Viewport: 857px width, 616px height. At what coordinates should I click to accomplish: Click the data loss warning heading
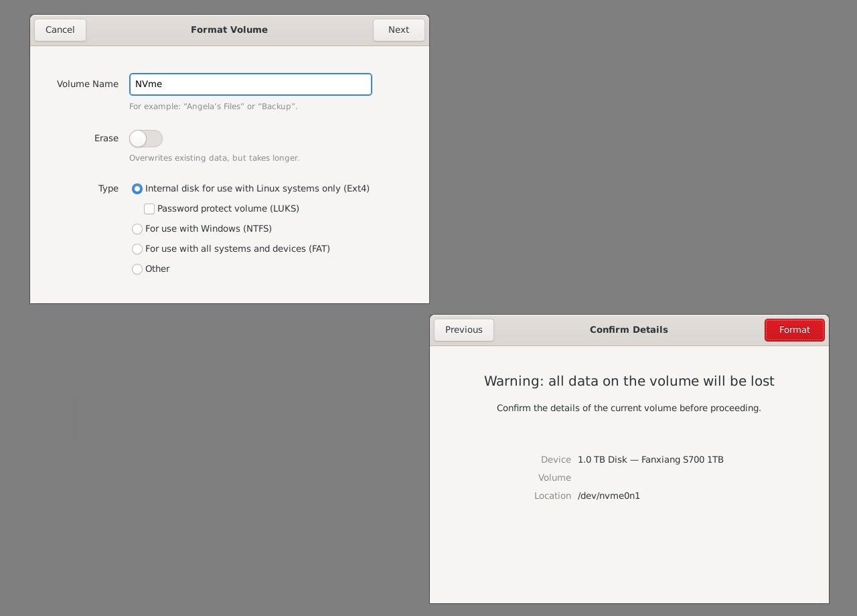629,381
